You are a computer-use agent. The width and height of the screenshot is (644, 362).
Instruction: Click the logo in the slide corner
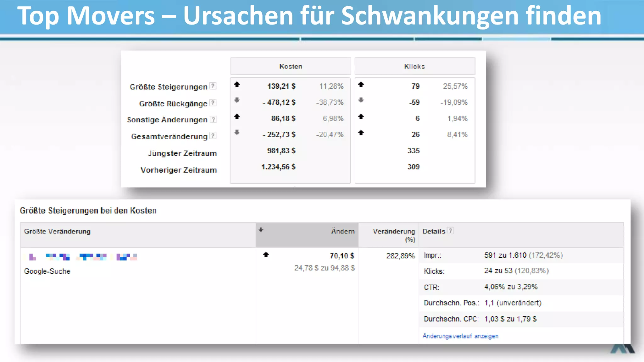pos(623,349)
